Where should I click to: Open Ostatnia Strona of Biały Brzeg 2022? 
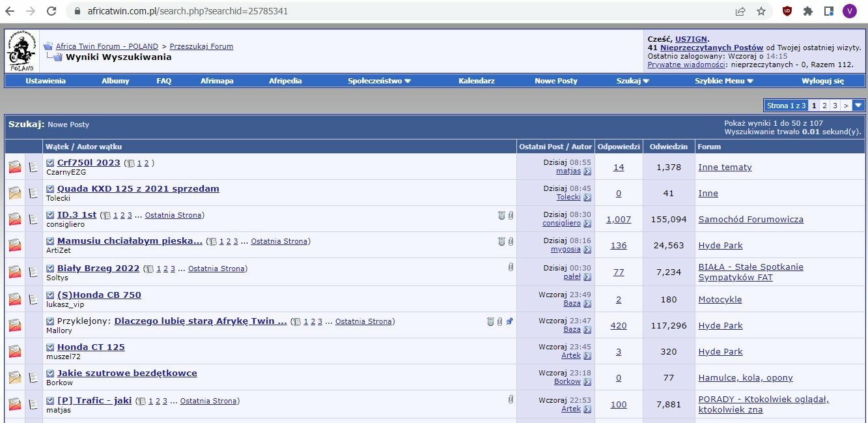[216, 269]
